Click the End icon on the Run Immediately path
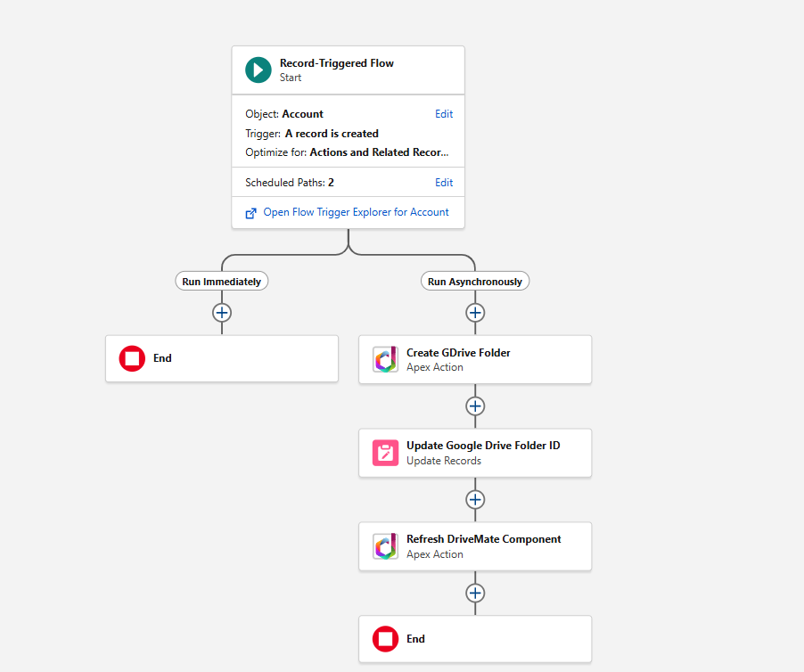Screen dimensions: 804x672 pos(131,358)
